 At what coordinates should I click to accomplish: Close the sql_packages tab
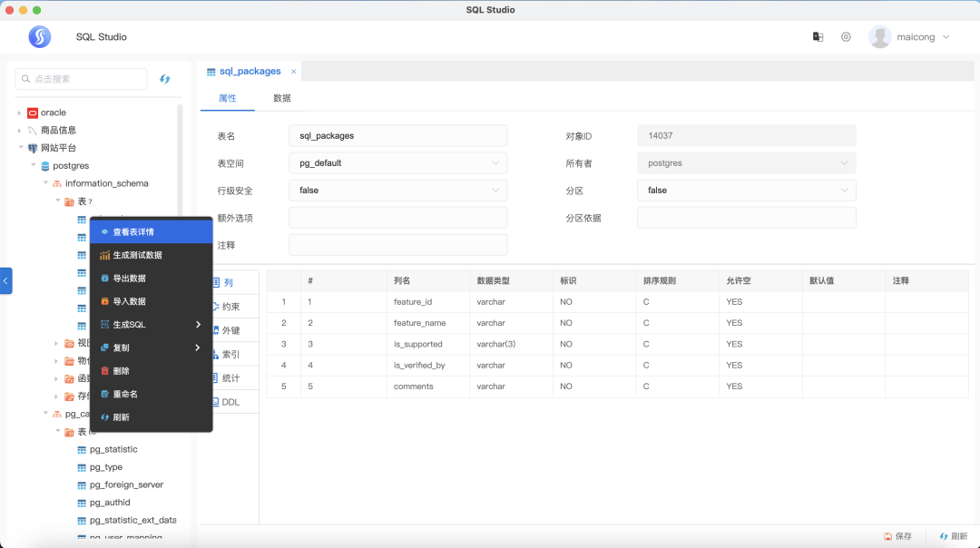[293, 72]
